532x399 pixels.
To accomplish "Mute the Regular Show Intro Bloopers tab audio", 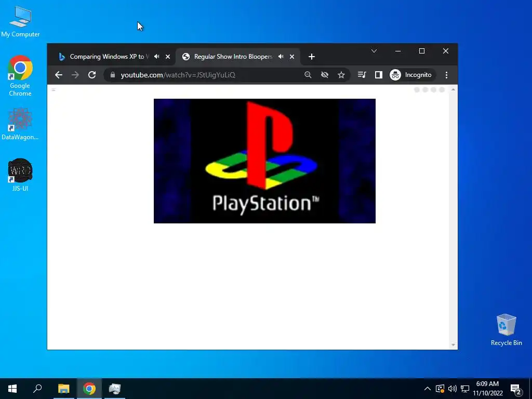I will point(281,57).
